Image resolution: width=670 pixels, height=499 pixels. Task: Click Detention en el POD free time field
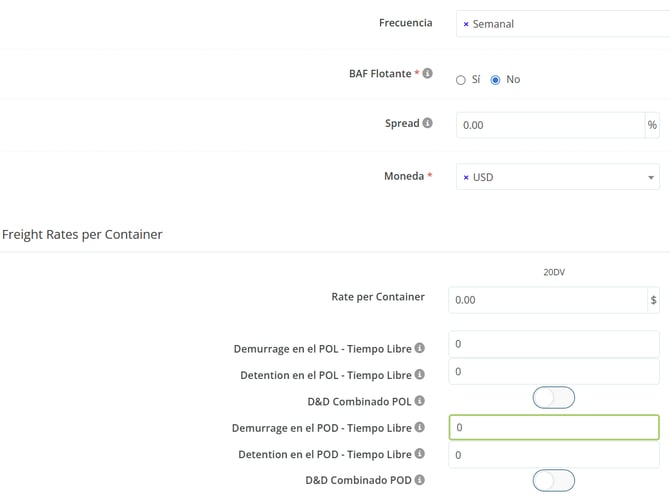point(553,455)
